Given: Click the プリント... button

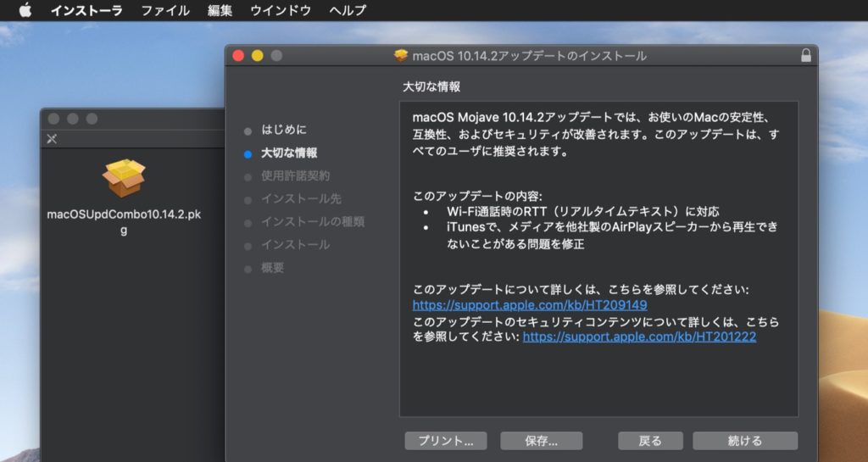Looking at the screenshot, I should point(446,441).
